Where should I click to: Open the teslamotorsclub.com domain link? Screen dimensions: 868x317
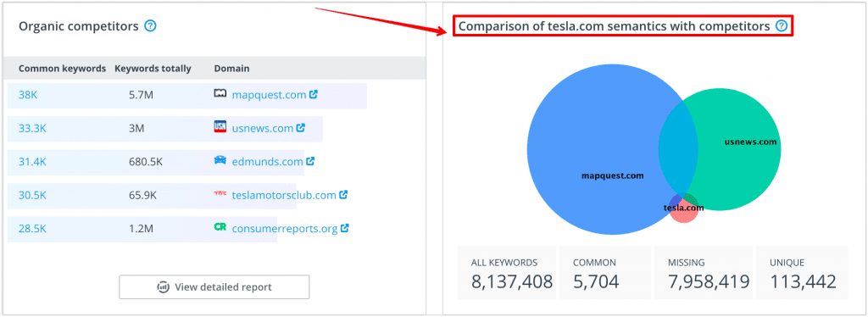[x=284, y=195]
